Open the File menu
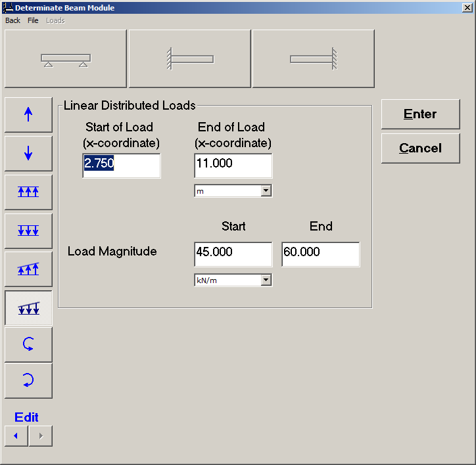The height and width of the screenshot is (465, 476). click(33, 20)
